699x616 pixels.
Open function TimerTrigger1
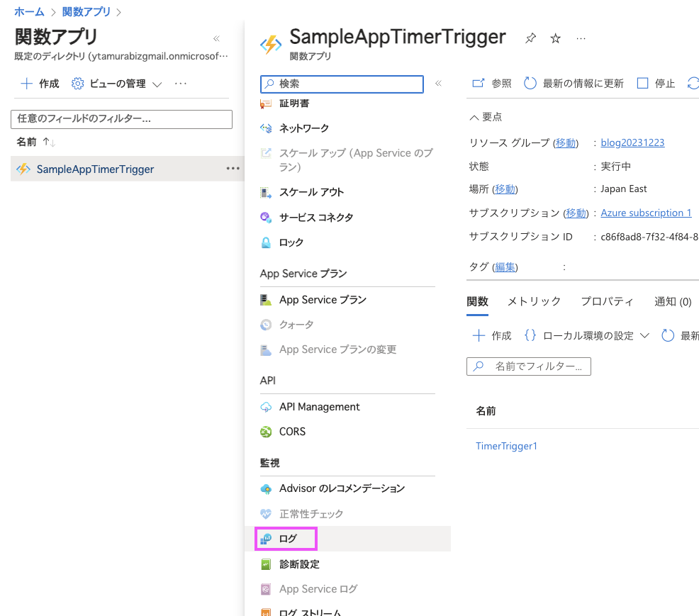pyautogui.click(x=506, y=446)
